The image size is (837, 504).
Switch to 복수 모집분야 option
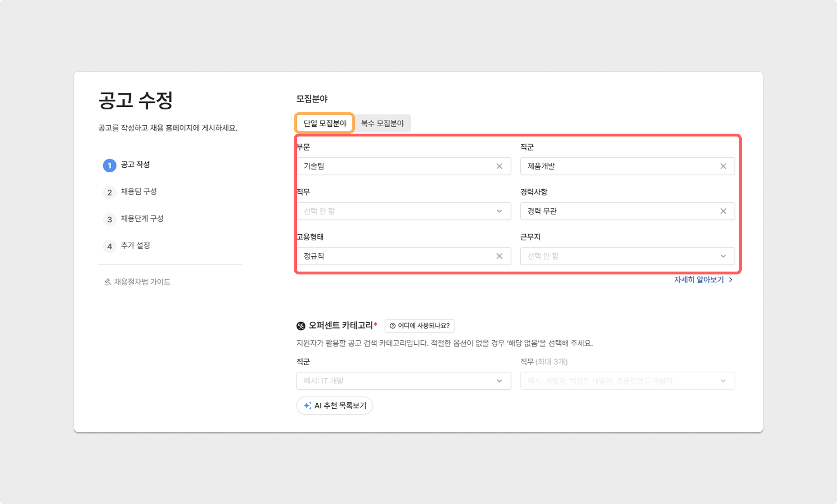point(382,123)
